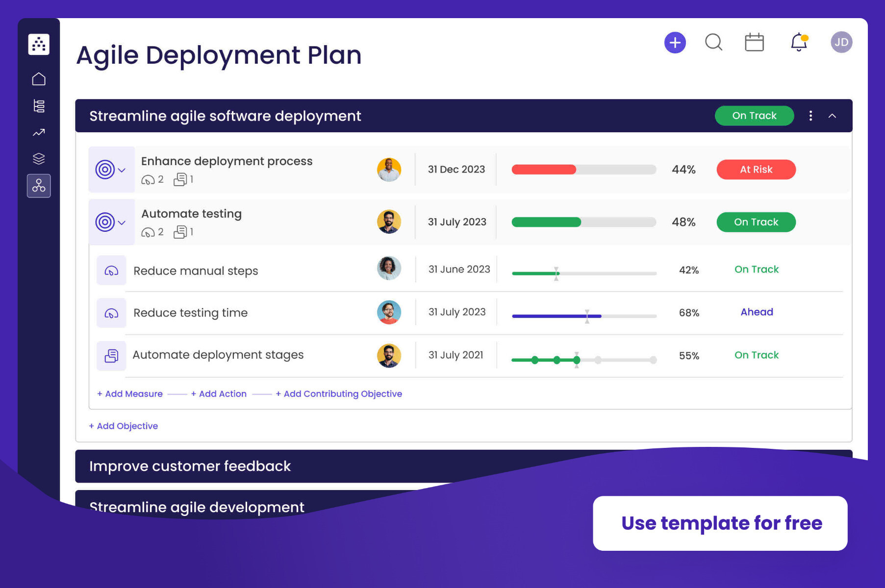Click Add Objective link
The width and height of the screenshot is (885, 588).
[123, 426]
